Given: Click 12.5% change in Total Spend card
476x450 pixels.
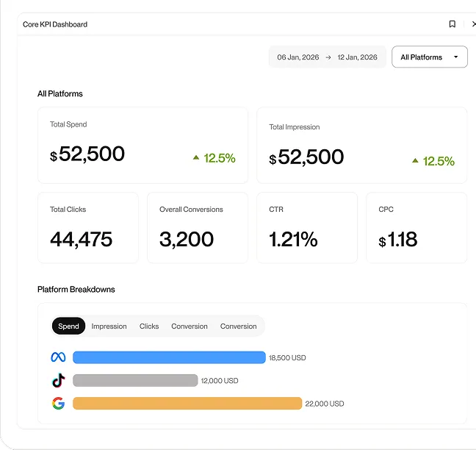Looking at the screenshot, I should [219, 158].
